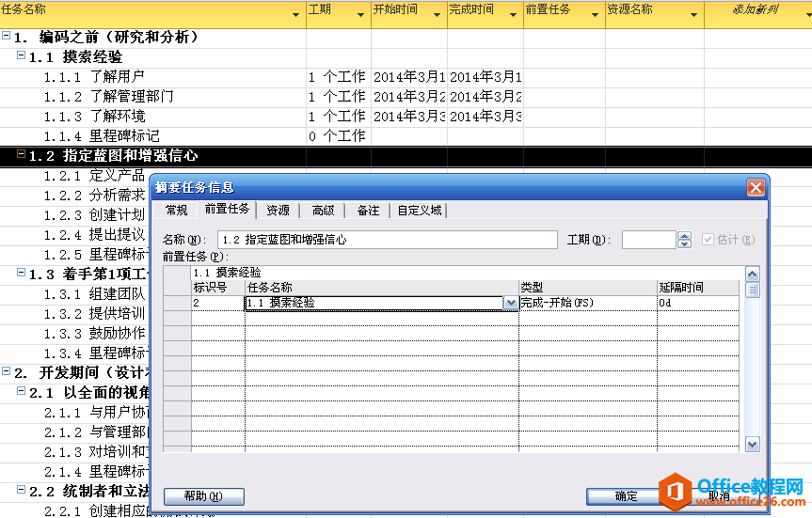
Task: Increase 工期 with the up stepper
Action: tap(685, 235)
